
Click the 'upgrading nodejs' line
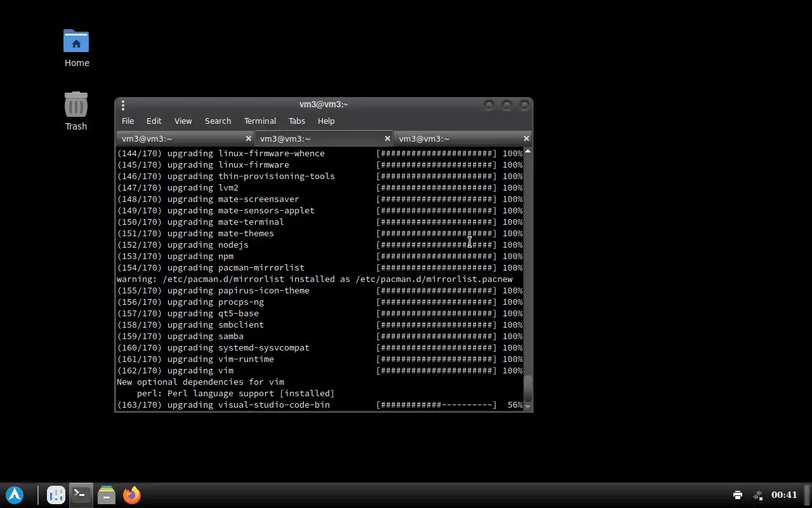click(320, 245)
